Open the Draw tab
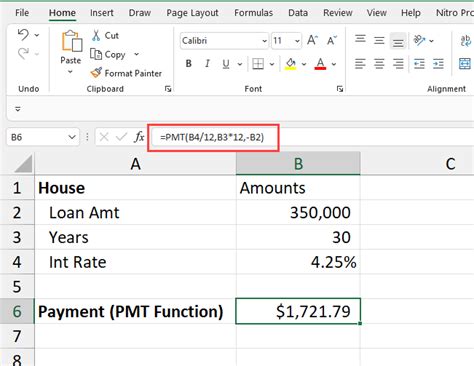Image resolution: width=474 pixels, height=366 pixels. click(x=140, y=13)
